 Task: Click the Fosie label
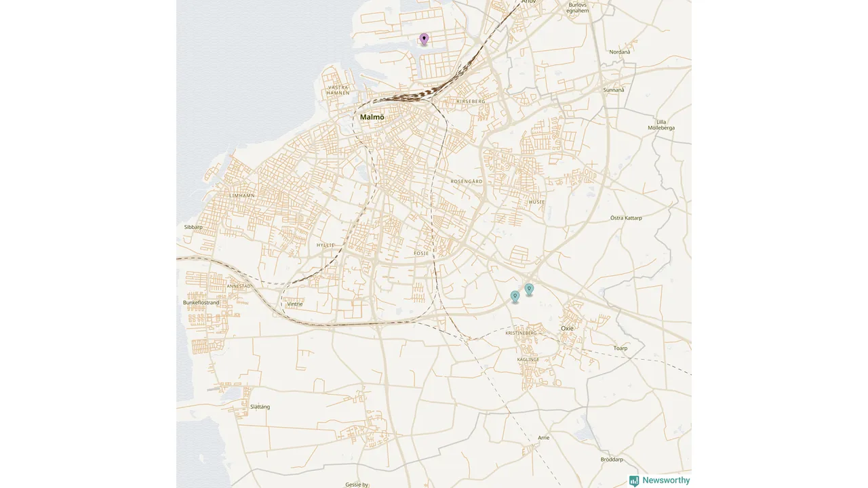422,253
